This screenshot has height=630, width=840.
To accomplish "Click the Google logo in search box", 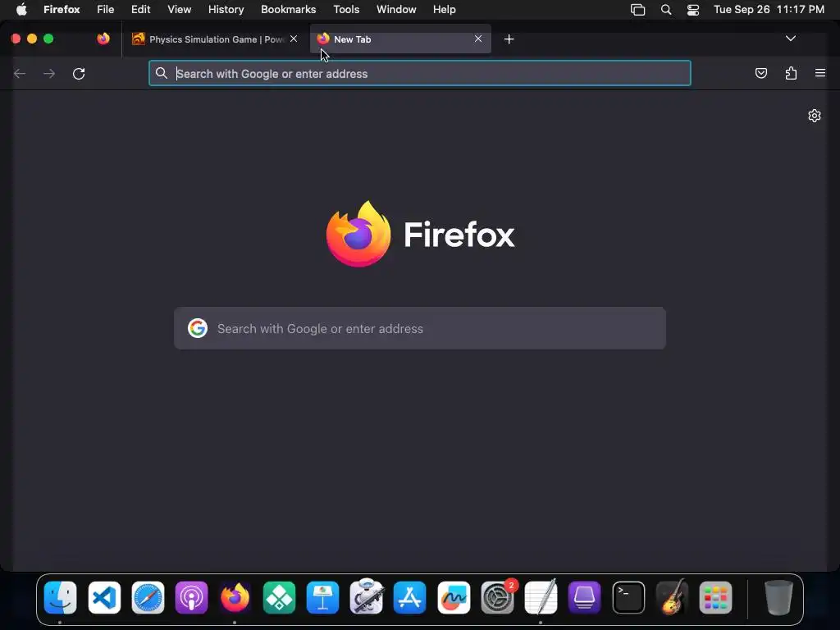I will point(198,328).
